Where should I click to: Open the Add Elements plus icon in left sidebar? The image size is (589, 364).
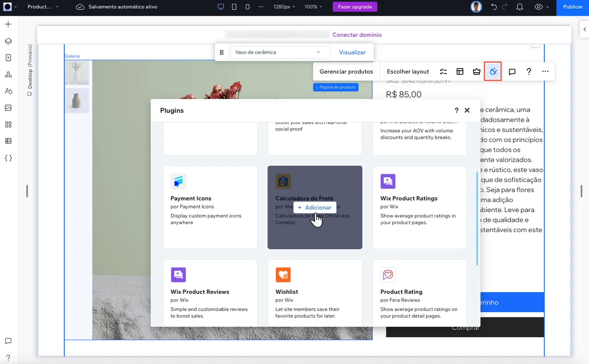(8, 25)
